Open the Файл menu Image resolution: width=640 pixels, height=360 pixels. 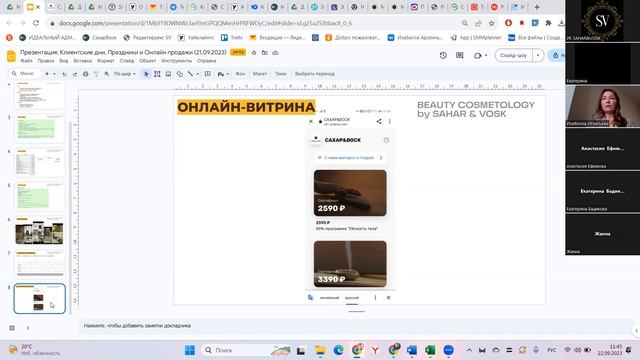click(x=27, y=61)
